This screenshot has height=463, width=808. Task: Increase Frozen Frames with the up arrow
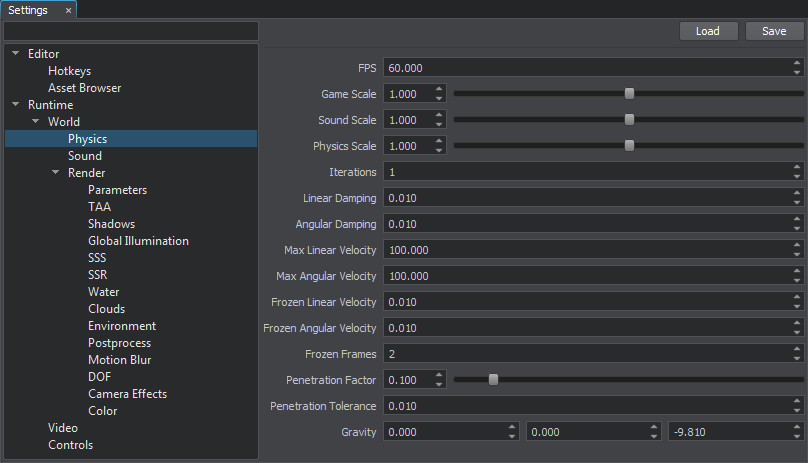pyautogui.click(x=797, y=350)
